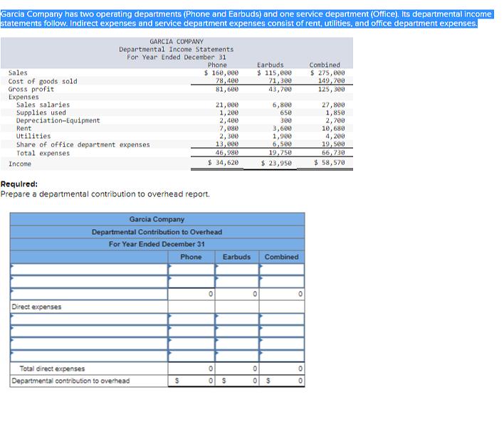Click the Sales salaries label
The image size is (504, 424).
(x=43, y=105)
